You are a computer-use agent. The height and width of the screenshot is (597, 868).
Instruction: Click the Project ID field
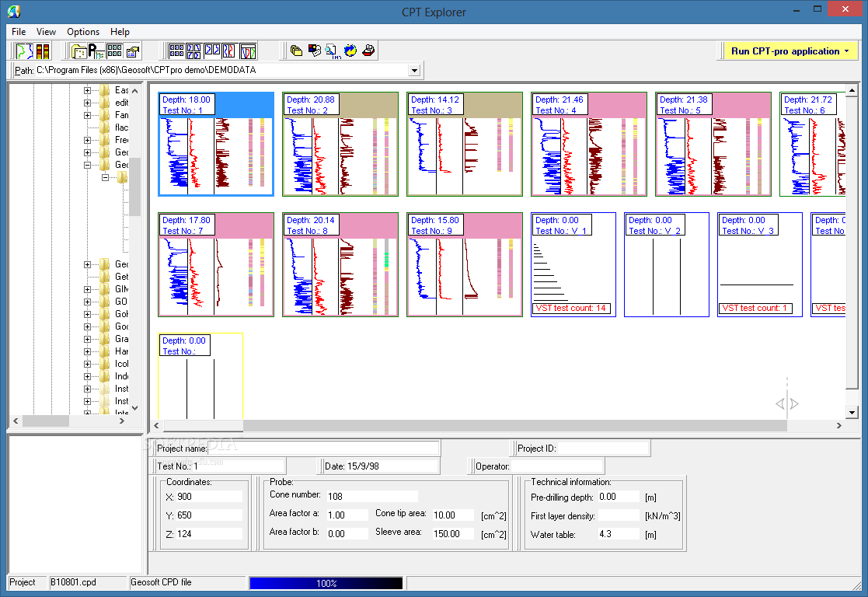[603, 449]
